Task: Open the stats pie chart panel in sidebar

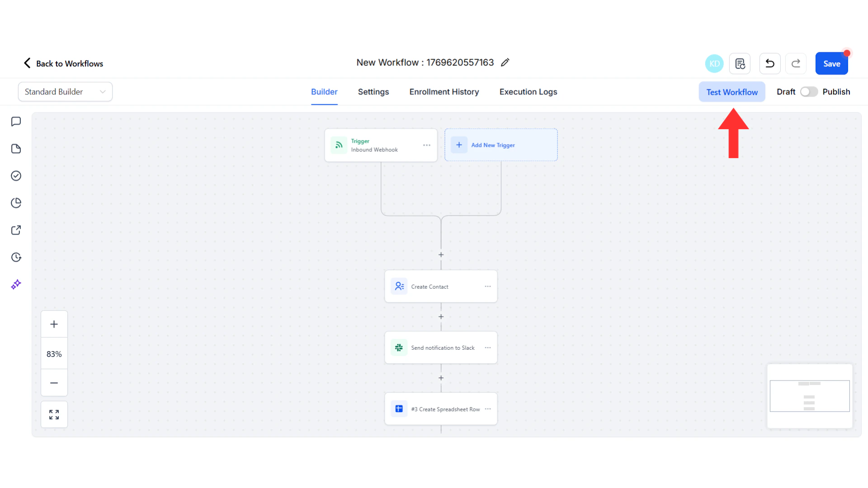Action: pos(16,202)
